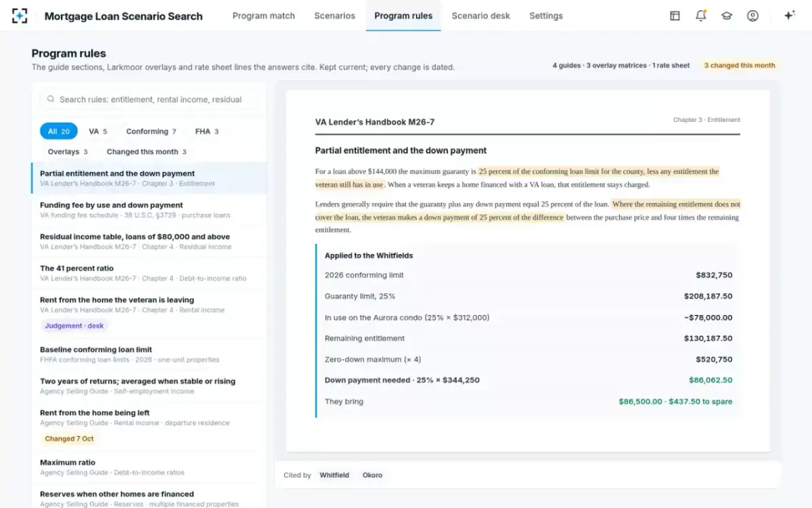This screenshot has height=508, width=812.
Task: Switch to the Program match tab
Action: click(x=264, y=16)
